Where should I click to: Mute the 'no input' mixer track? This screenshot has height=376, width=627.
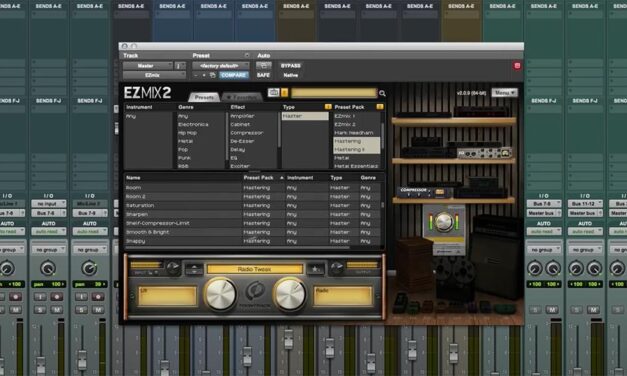[x=56, y=310]
